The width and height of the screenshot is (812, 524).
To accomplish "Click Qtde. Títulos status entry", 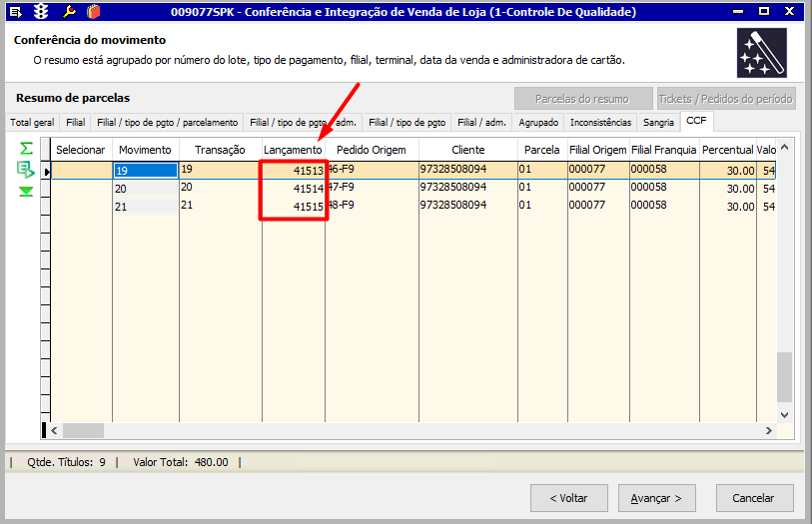I will pyautogui.click(x=66, y=462).
